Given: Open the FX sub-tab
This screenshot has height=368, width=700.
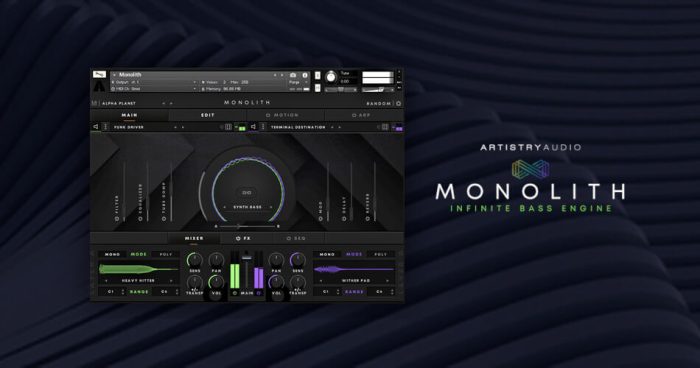Looking at the screenshot, I should (x=246, y=238).
